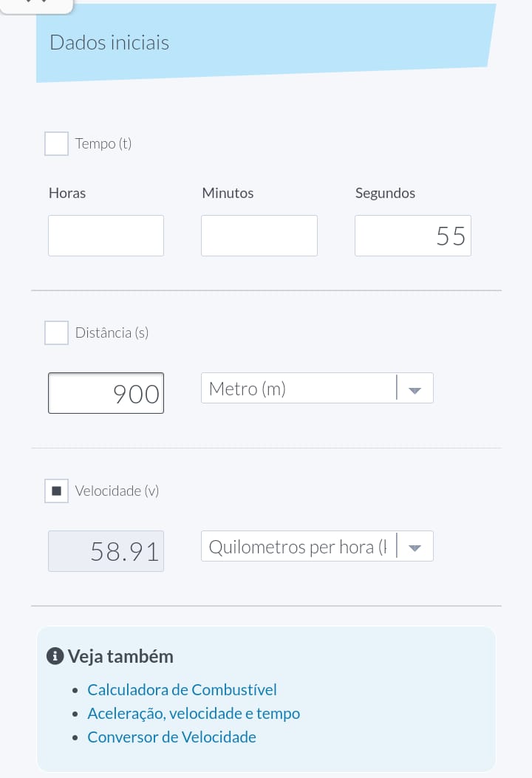Click the info icon beside Veja também
The height and width of the screenshot is (778, 532).
(x=55, y=656)
